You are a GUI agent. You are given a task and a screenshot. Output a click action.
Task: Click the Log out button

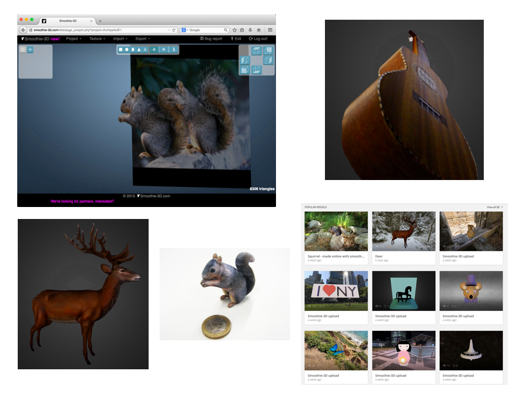(x=258, y=39)
